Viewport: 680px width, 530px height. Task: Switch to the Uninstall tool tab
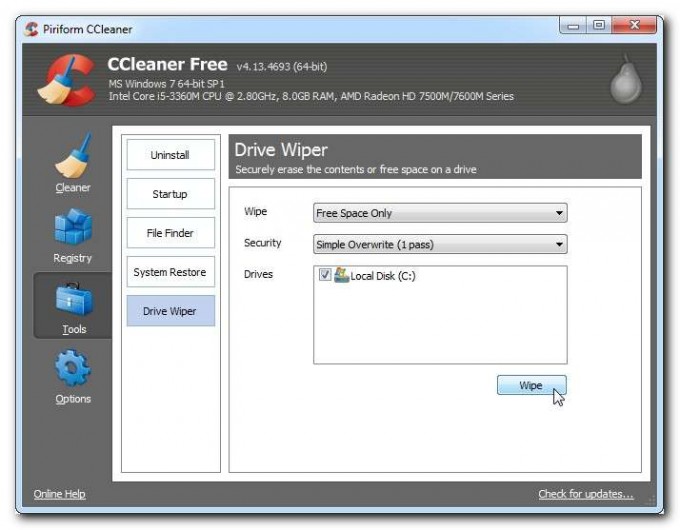pyautogui.click(x=170, y=155)
